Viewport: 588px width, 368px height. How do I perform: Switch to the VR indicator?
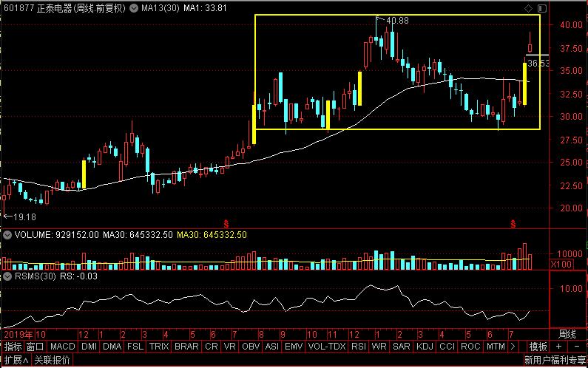229,347
